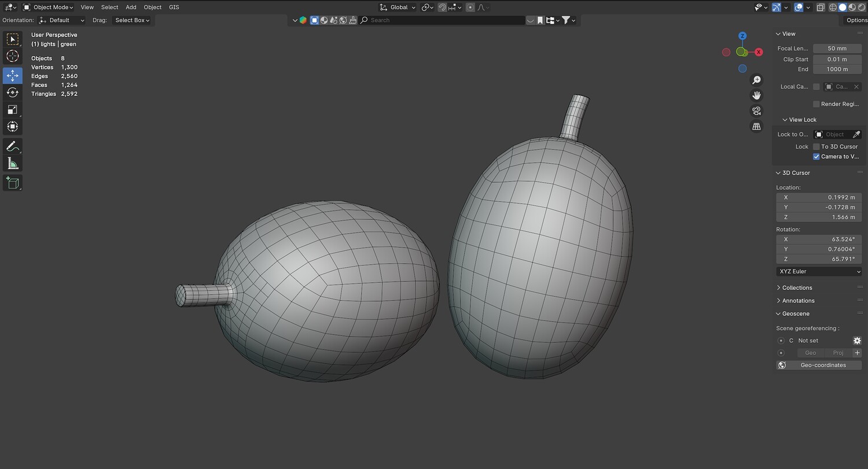Select Wireframe viewport shading

point(833,8)
